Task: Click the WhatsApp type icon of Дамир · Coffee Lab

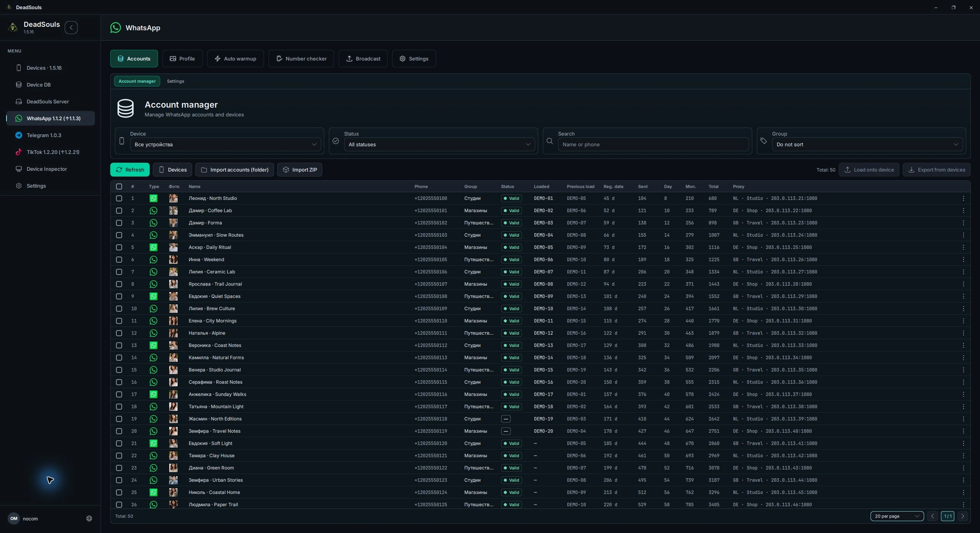Action: pyautogui.click(x=154, y=211)
